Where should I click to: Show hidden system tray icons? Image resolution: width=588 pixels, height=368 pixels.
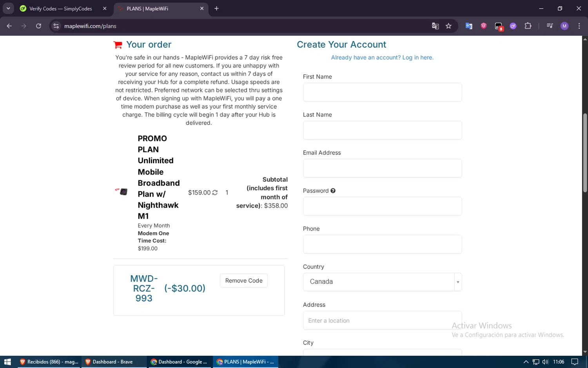coord(526,362)
